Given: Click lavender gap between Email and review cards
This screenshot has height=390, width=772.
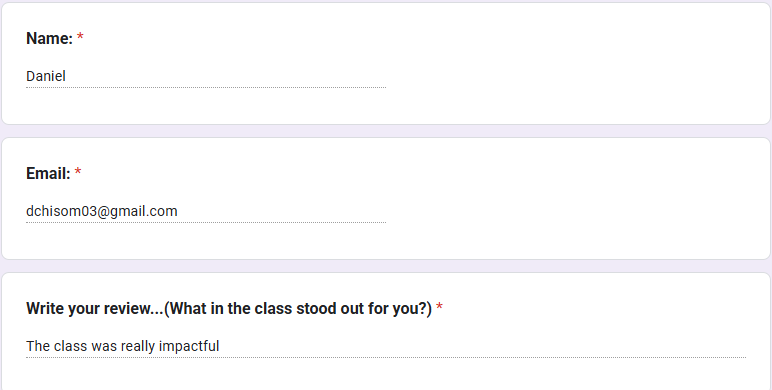Looking at the screenshot, I should pos(386,266).
